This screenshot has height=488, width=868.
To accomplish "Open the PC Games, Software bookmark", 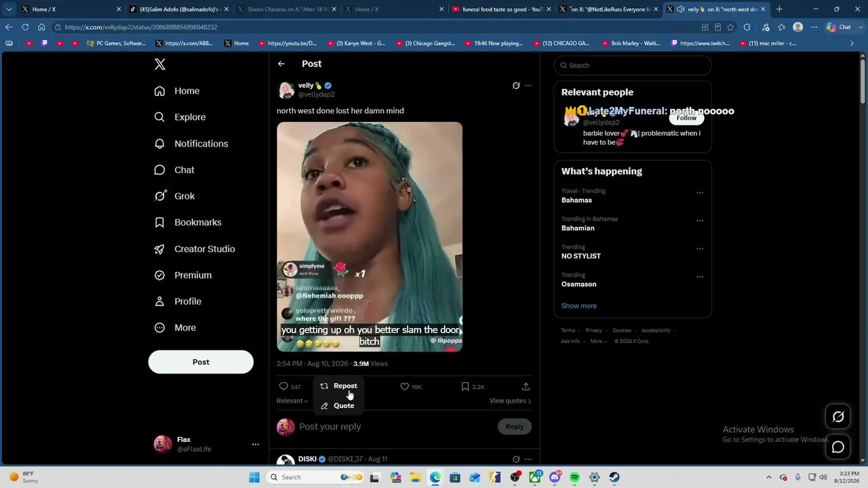I will pyautogui.click(x=116, y=43).
